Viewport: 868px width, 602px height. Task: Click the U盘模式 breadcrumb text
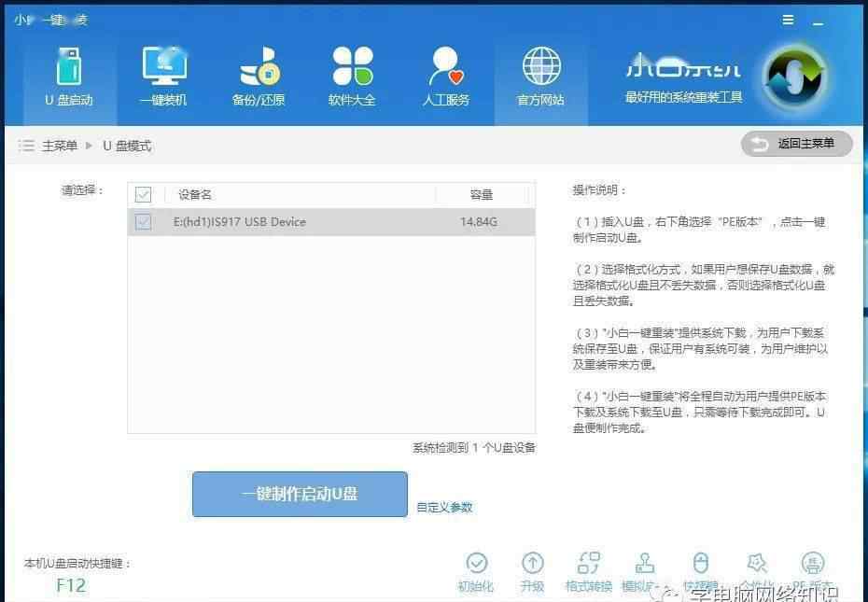[x=127, y=146]
